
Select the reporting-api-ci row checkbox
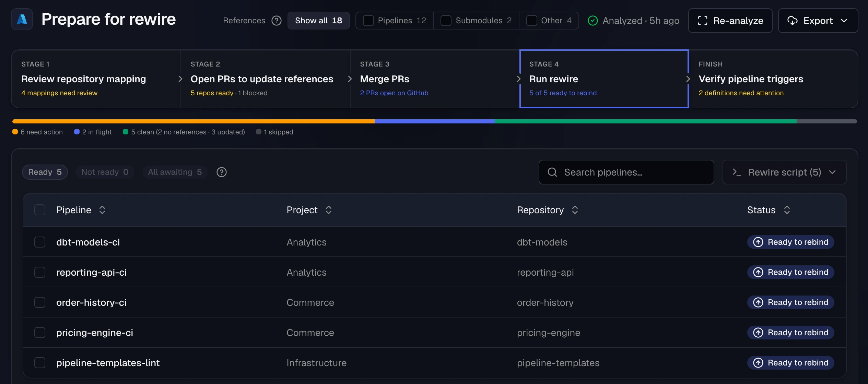tap(40, 272)
